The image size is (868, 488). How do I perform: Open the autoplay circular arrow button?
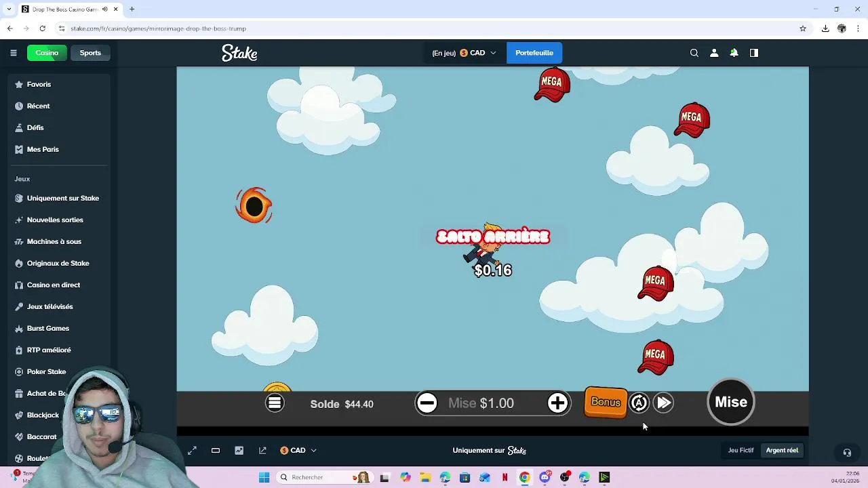pos(639,403)
